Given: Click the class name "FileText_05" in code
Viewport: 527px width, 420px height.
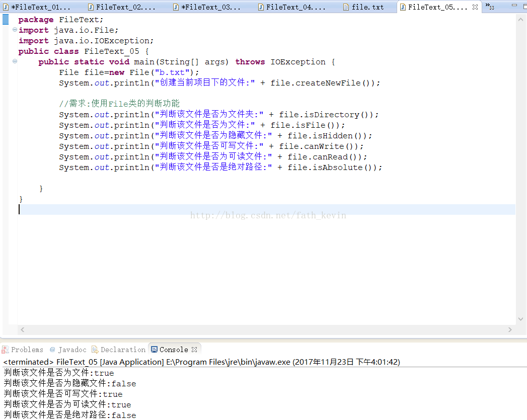Looking at the screenshot, I should (112, 51).
